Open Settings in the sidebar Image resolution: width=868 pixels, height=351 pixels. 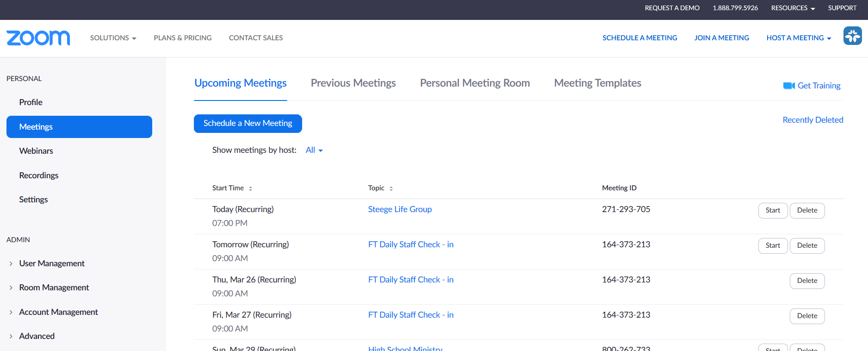point(33,200)
